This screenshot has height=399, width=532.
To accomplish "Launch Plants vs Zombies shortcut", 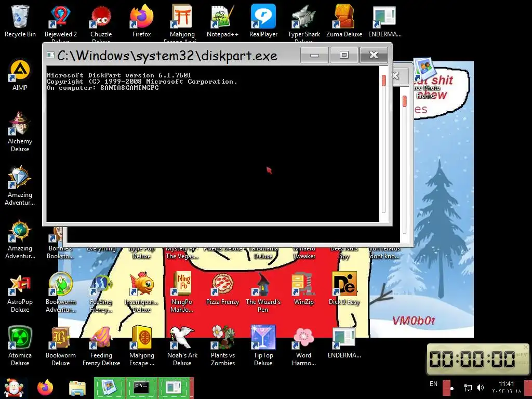I will click(222, 346).
